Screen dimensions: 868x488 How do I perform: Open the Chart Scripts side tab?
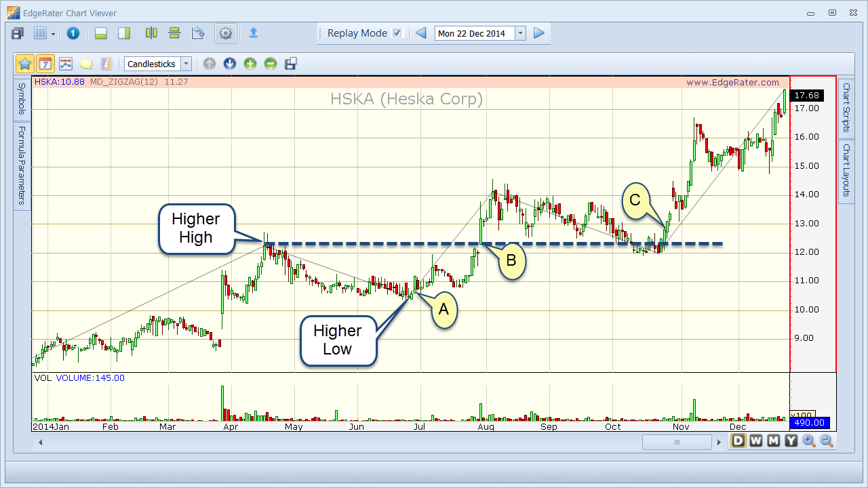[x=846, y=107]
